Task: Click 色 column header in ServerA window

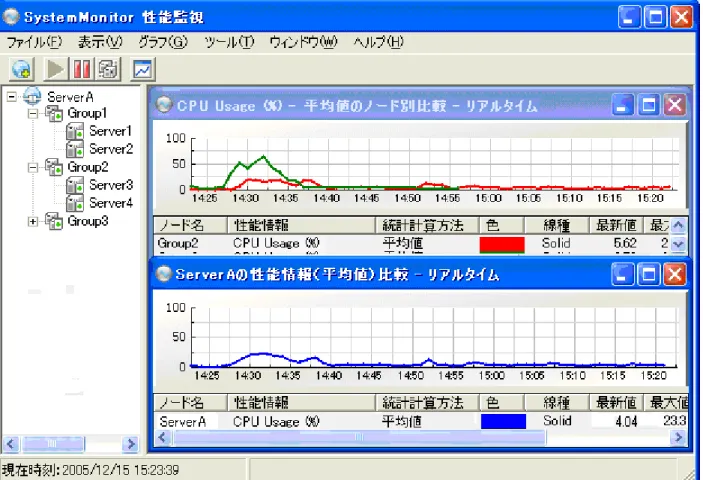Action: coord(502,402)
